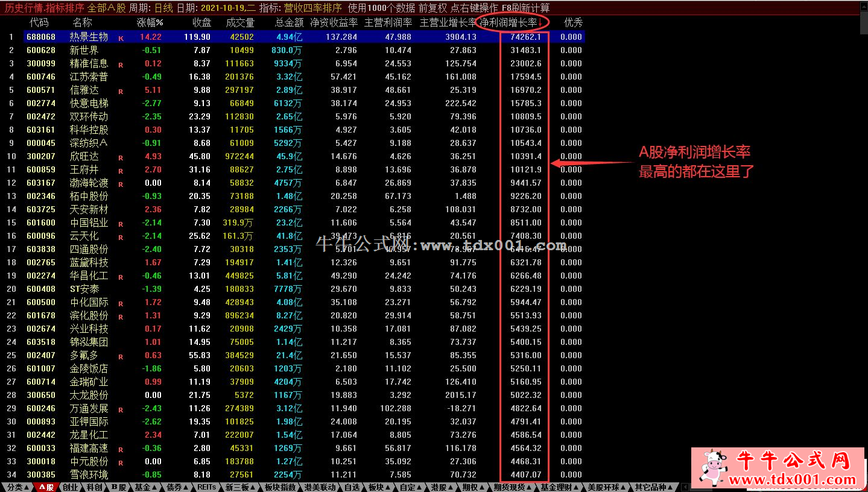Select the 云天化 stock name
The width and height of the screenshot is (868, 492).
click(x=84, y=236)
